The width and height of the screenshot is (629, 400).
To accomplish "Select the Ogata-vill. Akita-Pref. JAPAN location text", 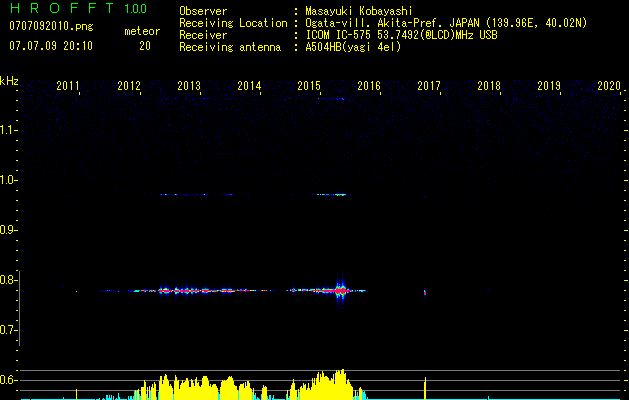I will click(446, 24).
